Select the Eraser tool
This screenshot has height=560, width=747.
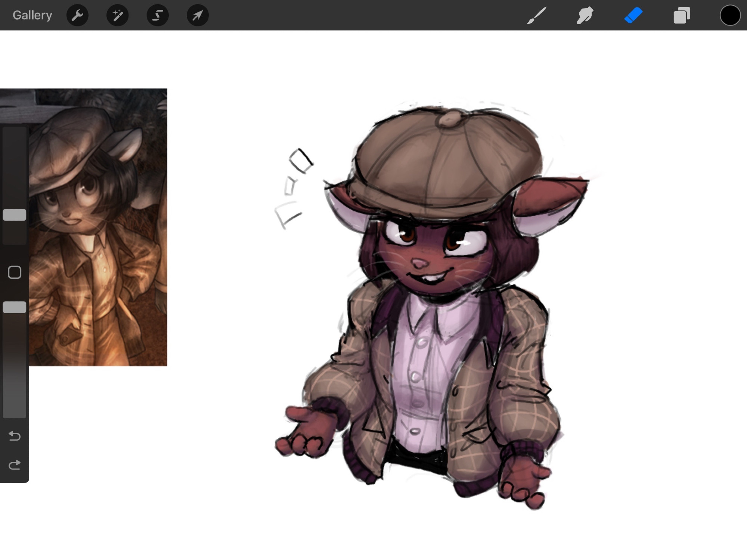(x=633, y=15)
